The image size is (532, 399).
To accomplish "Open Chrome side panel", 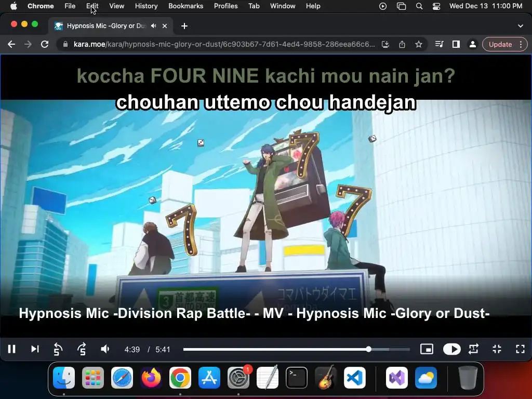I will tap(456, 45).
